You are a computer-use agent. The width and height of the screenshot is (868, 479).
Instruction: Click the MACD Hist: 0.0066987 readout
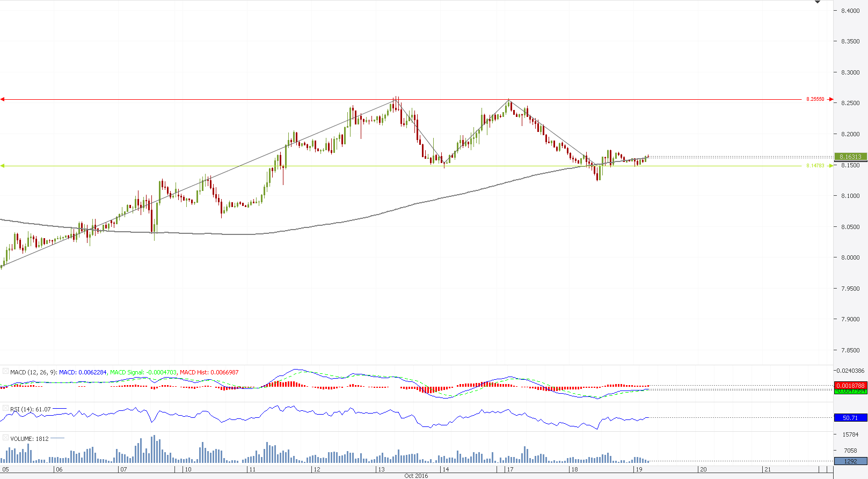point(209,372)
